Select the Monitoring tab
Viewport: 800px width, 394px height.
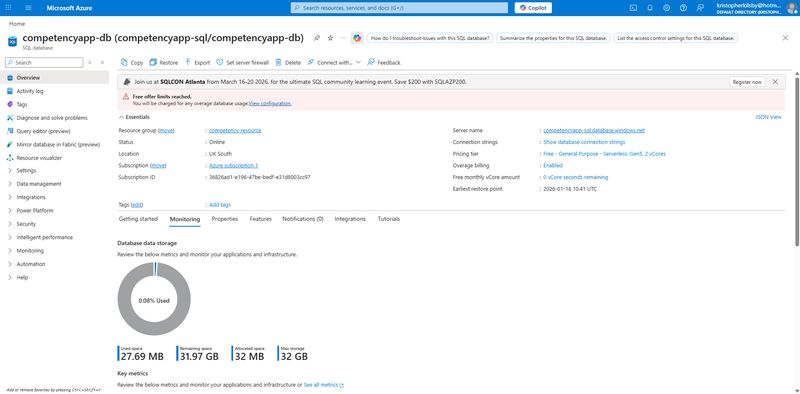coord(185,219)
